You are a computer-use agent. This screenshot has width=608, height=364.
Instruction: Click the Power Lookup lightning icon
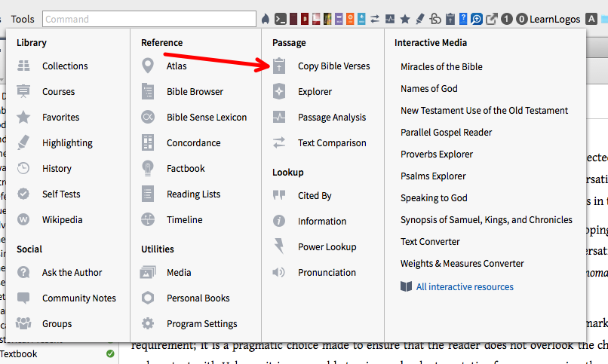click(279, 246)
